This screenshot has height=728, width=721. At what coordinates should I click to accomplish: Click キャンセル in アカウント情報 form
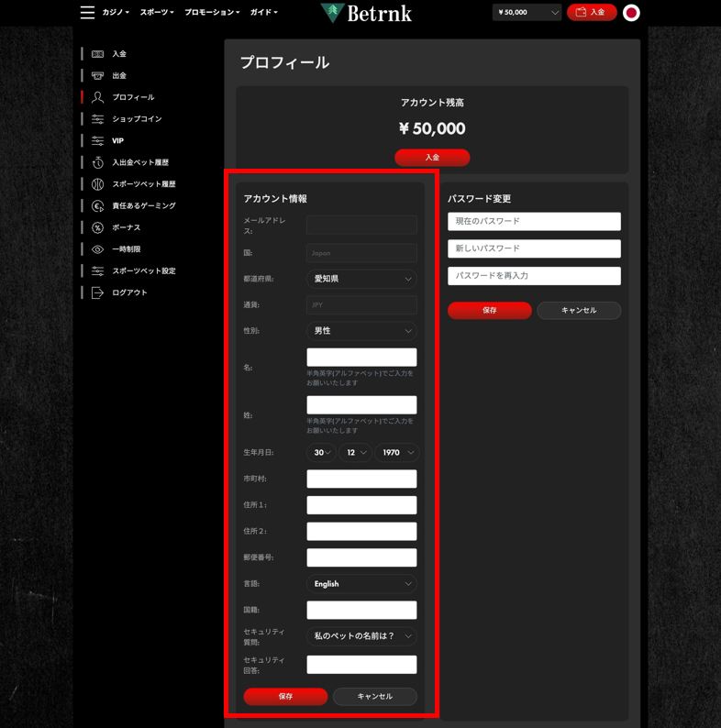(375, 697)
